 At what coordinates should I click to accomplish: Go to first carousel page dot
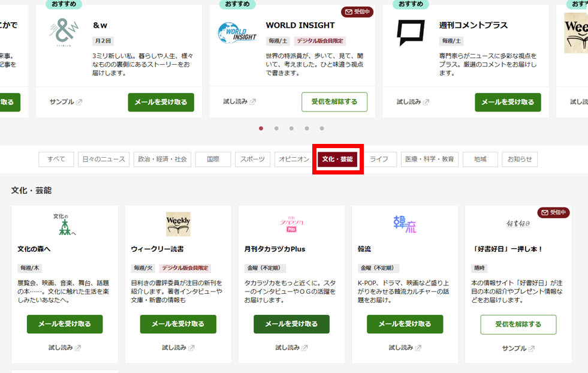click(261, 128)
